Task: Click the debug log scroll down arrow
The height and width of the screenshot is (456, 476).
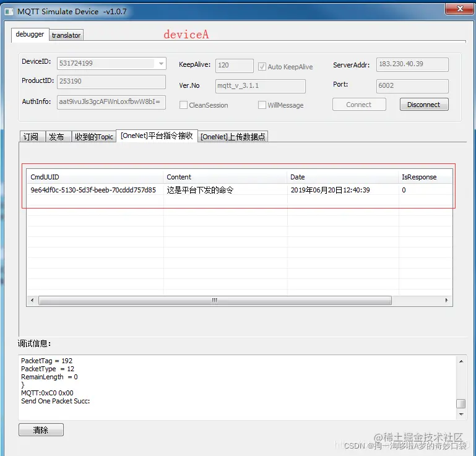Action: [x=461, y=414]
